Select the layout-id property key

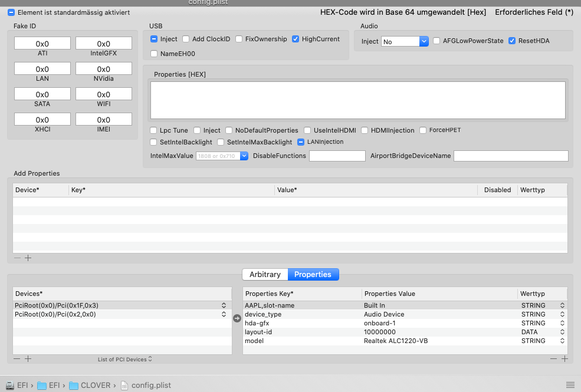pyautogui.click(x=258, y=332)
